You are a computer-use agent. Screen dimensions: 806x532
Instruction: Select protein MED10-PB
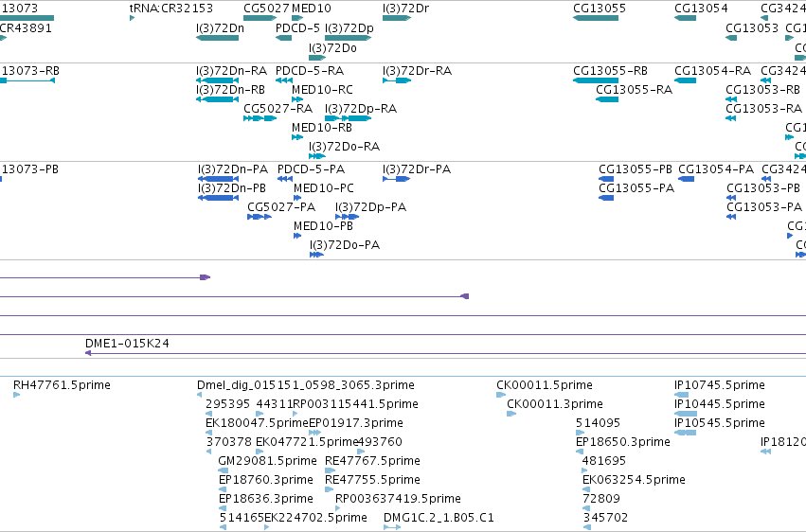click(x=323, y=226)
